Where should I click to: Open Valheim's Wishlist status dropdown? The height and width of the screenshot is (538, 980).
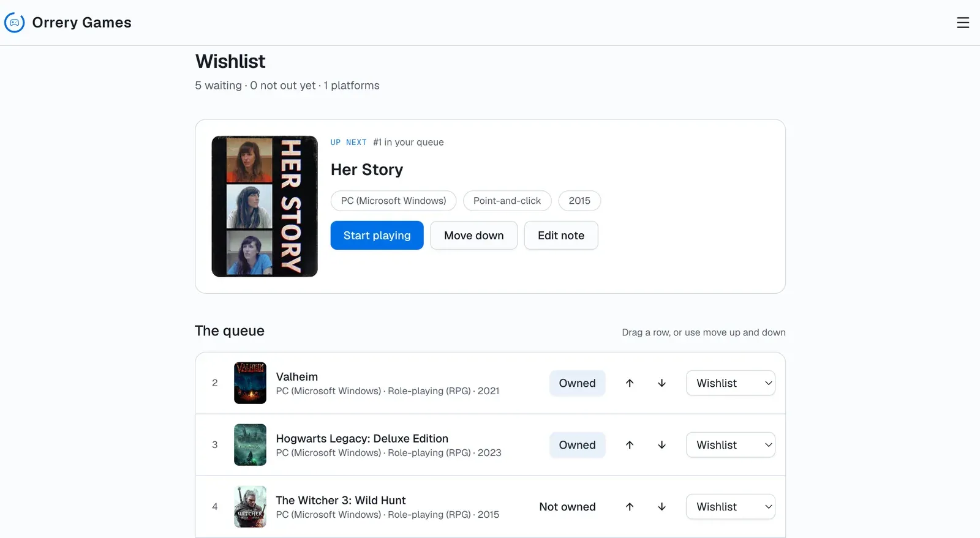pos(731,383)
